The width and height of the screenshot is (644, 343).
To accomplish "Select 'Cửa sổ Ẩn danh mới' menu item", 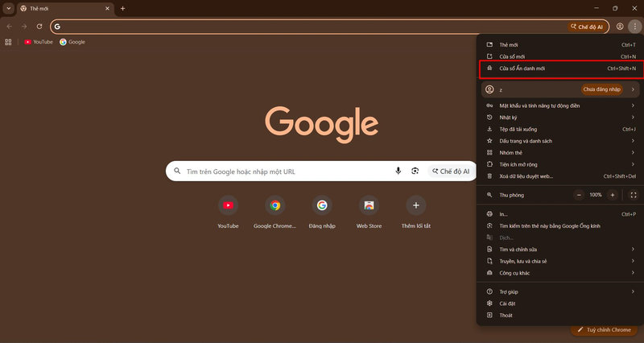I will [560, 68].
